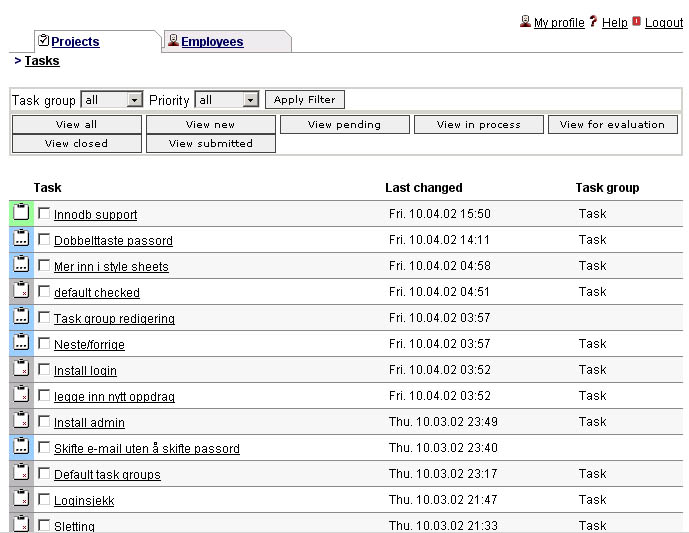Click the View in process button
This screenshot has height=533, width=689.
pos(479,124)
